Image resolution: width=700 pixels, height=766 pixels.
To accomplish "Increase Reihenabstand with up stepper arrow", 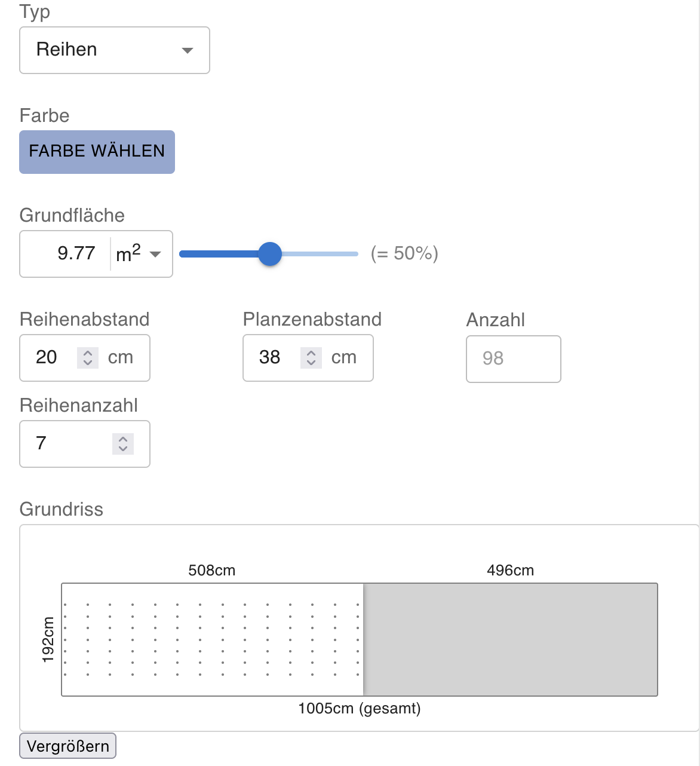I will pos(88,353).
